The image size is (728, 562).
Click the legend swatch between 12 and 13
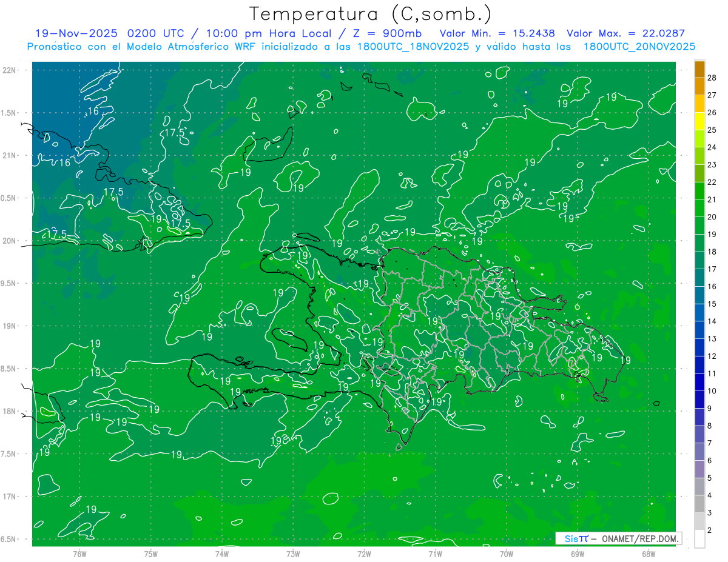pyautogui.click(x=699, y=347)
